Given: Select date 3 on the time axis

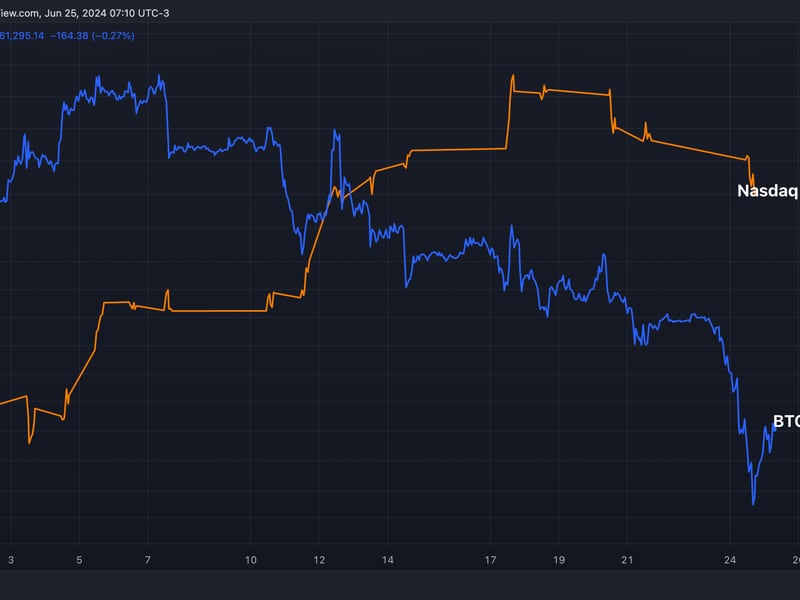Looking at the screenshot, I should pos(11,560).
